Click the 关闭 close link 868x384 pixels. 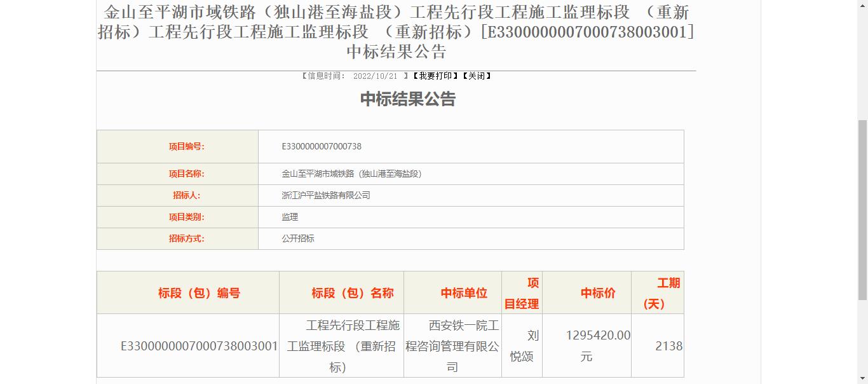click(477, 76)
